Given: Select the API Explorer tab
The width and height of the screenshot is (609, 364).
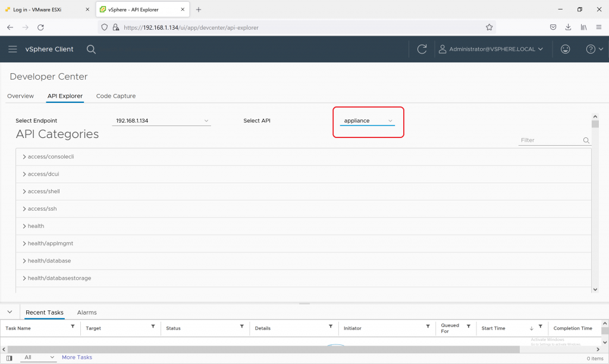Looking at the screenshot, I should point(65,96).
